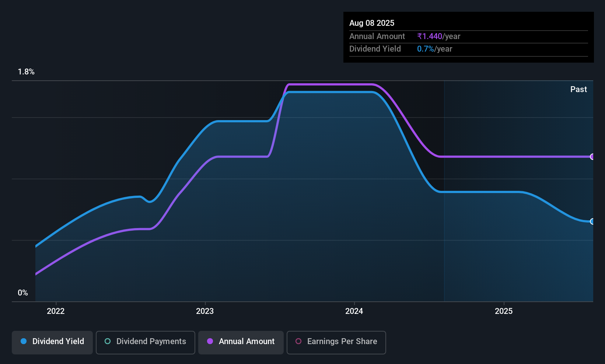Click the purple dot beside Annual Amount legend
The height and width of the screenshot is (364, 605).
[210, 342]
